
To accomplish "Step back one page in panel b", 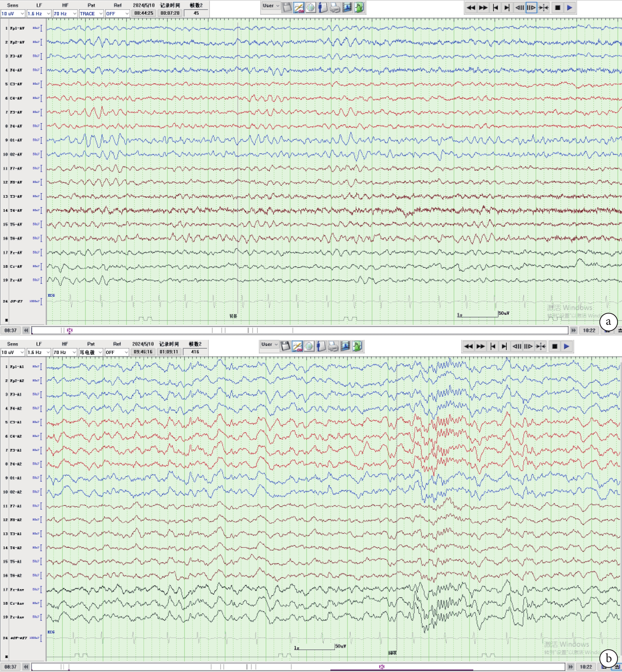I will (x=517, y=346).
